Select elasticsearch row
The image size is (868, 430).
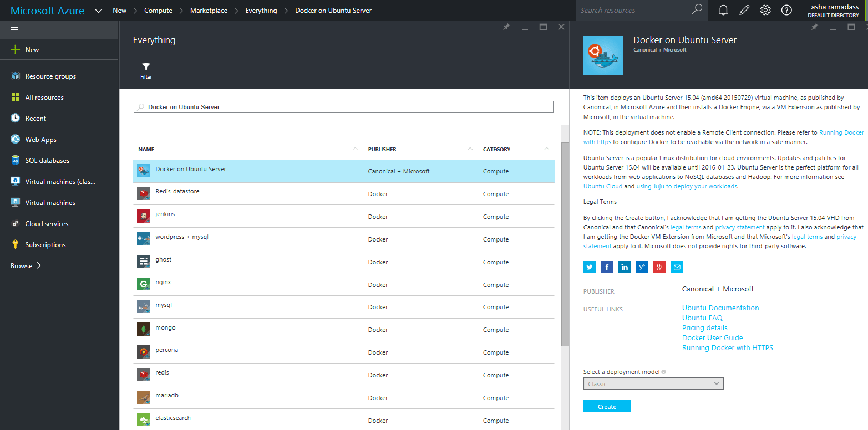coord(344,421)
